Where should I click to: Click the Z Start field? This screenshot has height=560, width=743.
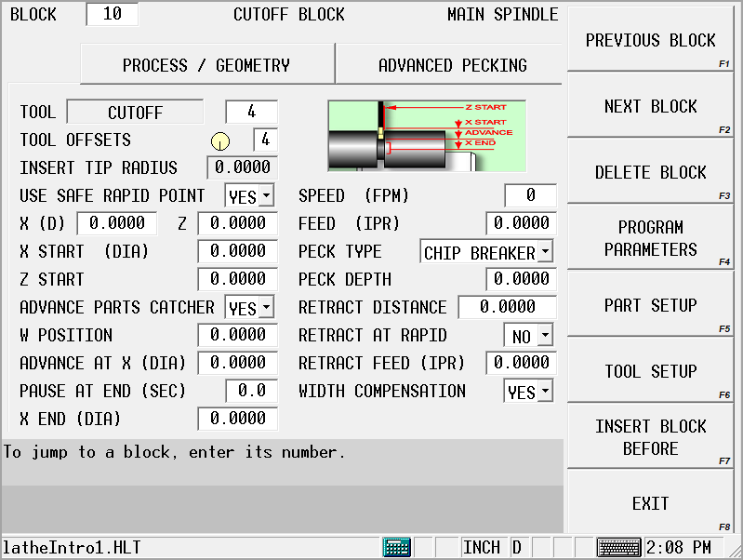click(x=238, y=279)
